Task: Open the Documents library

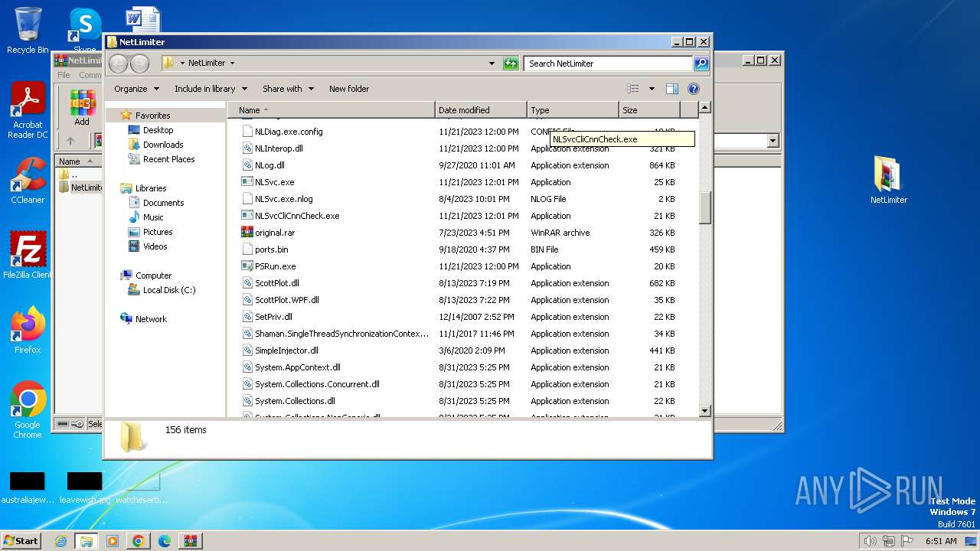Action: [x=163, y=203]
